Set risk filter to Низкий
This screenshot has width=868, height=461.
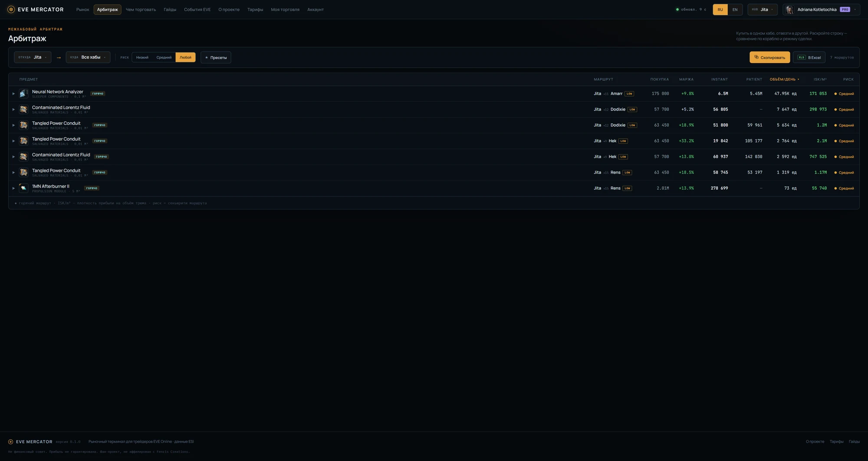pos(142,57)
